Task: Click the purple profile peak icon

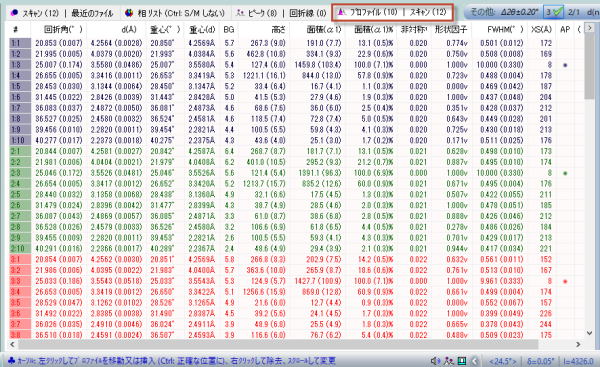Action: [341, 12]
